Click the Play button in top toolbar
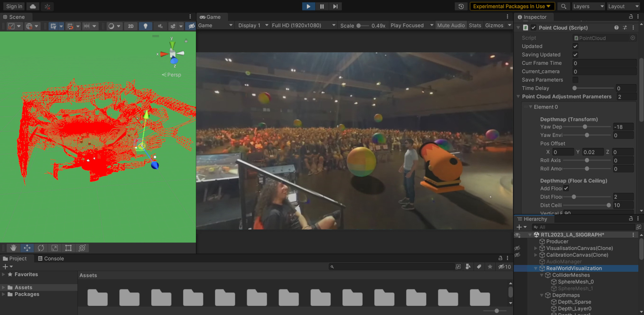This screenshot has height=315, width=644. pos(308,6)
